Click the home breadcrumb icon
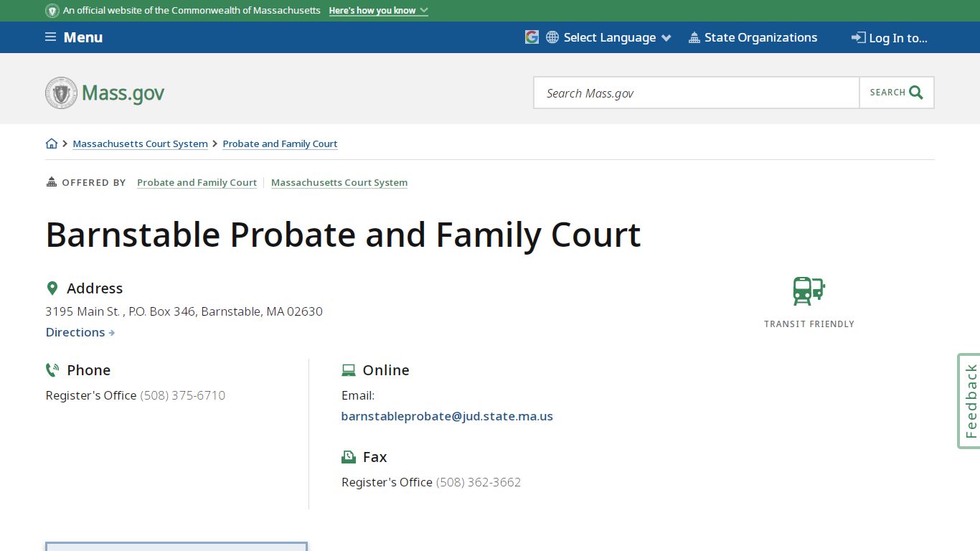 point(52,143)
